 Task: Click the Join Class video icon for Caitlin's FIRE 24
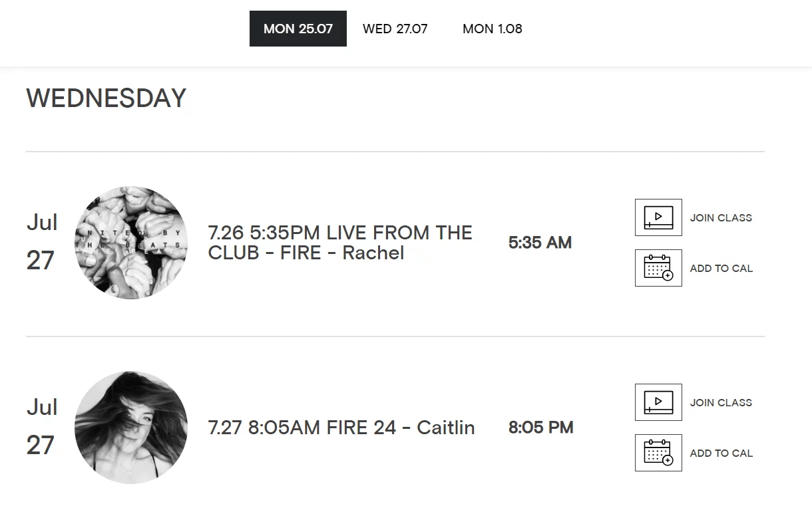pyautogui.click(x=658, y=402)
